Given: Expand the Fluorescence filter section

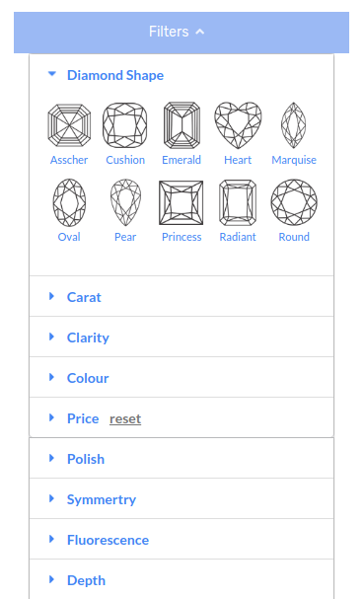Looking at the screenshot, I should click(182, 540).
